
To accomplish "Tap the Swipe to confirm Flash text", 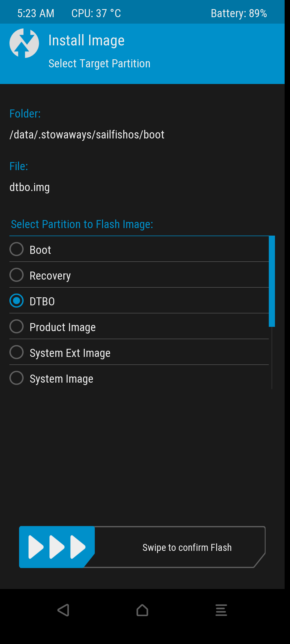I will 187,547.
